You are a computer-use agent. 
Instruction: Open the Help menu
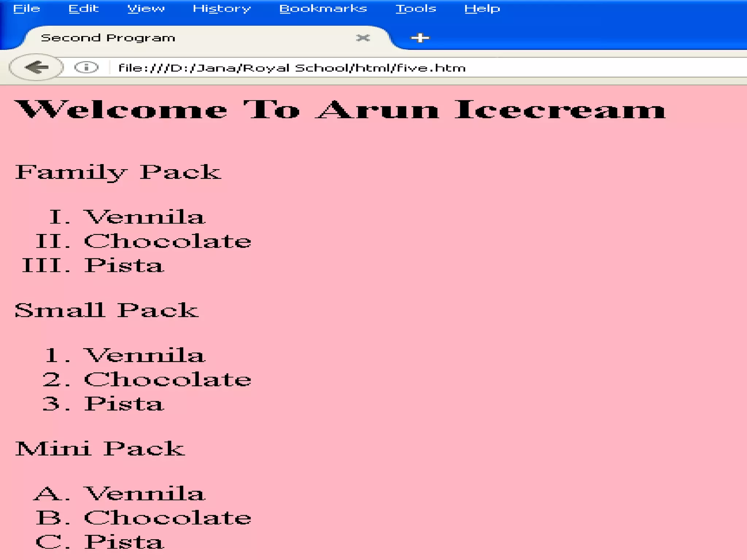click(x=482, y=9)
